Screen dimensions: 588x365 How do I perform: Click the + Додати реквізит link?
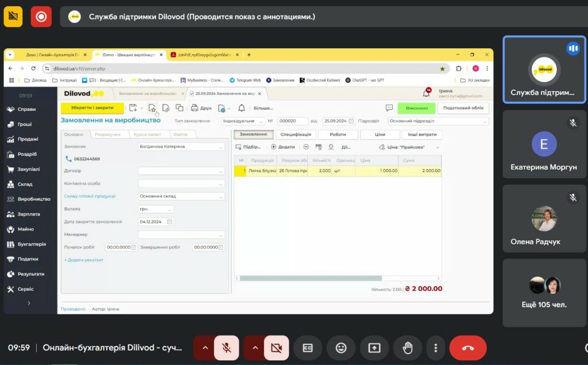click(84, 260)
